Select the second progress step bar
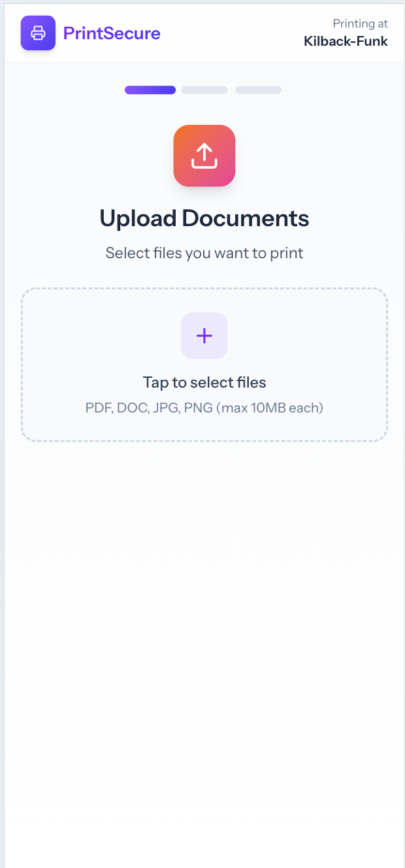The image size is (405, 868). pos(204,90)
